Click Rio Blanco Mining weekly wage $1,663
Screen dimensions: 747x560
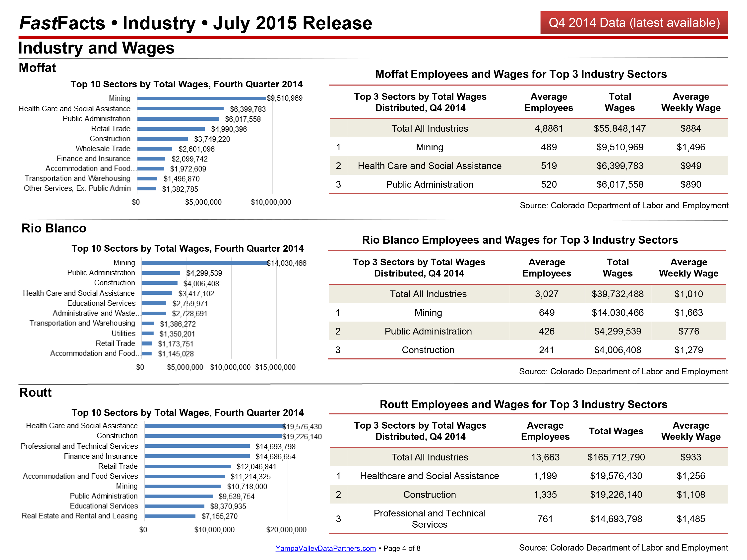pos(689,313)
